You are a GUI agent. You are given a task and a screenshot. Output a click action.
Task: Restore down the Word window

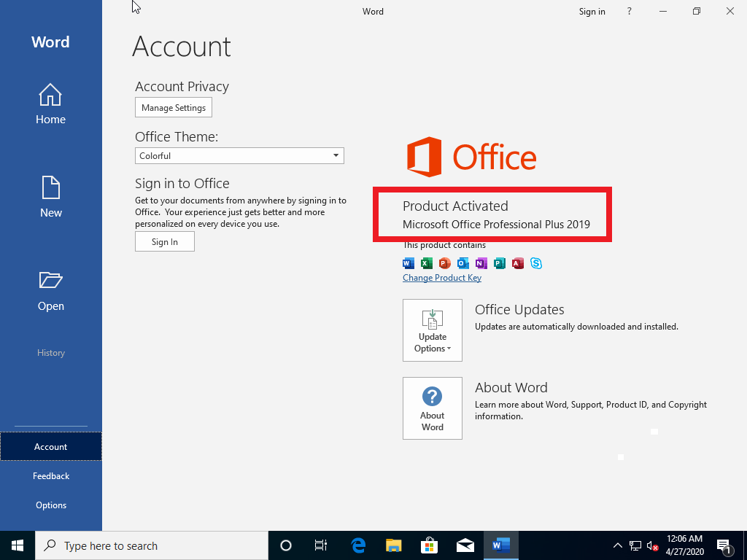[697, 12]
